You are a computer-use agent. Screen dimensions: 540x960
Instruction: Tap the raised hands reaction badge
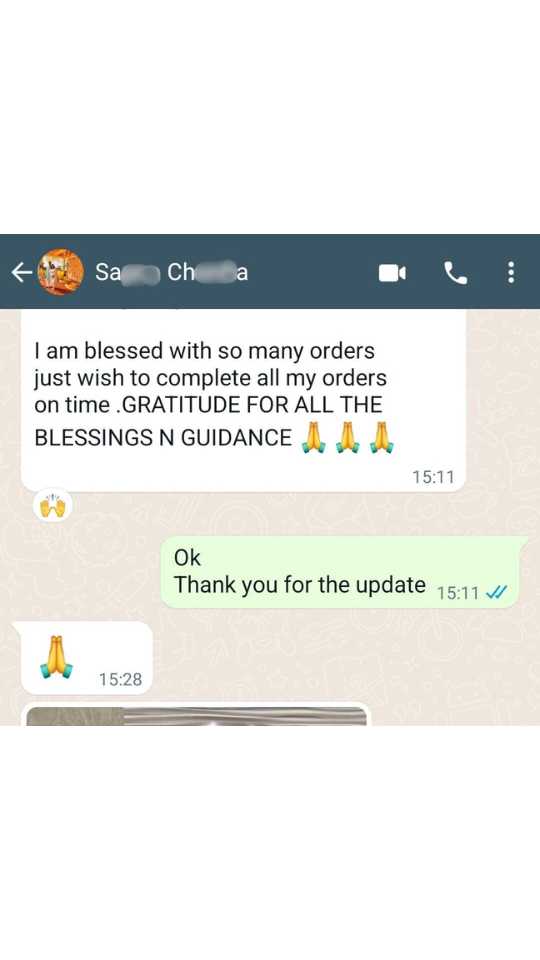coord(53,506)
